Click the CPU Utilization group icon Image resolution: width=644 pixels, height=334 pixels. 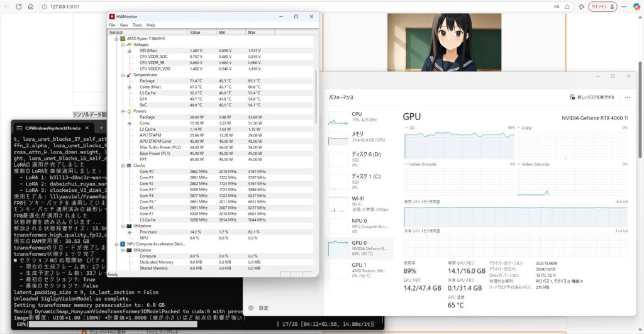(129, 226)
